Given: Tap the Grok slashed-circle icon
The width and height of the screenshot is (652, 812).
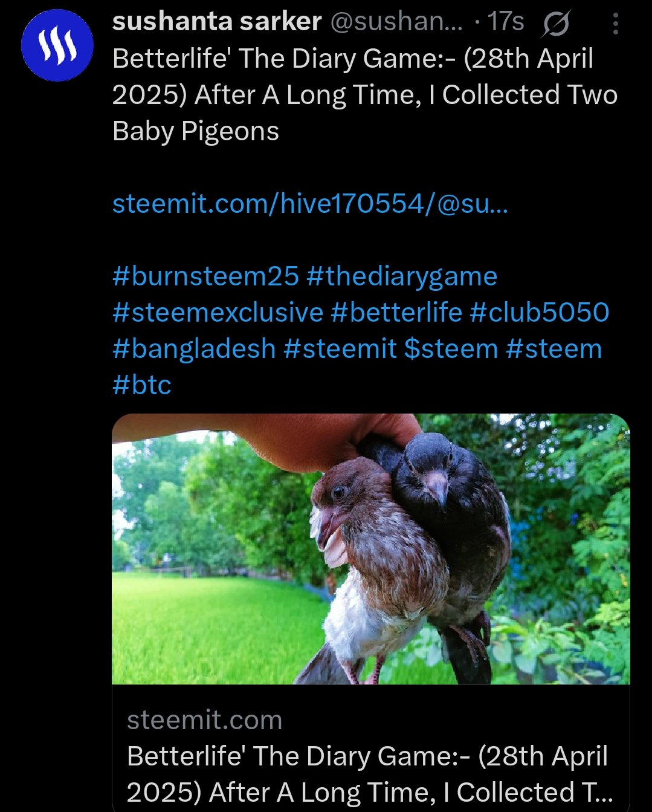Looking at the screenshot, I should point(556,24).
